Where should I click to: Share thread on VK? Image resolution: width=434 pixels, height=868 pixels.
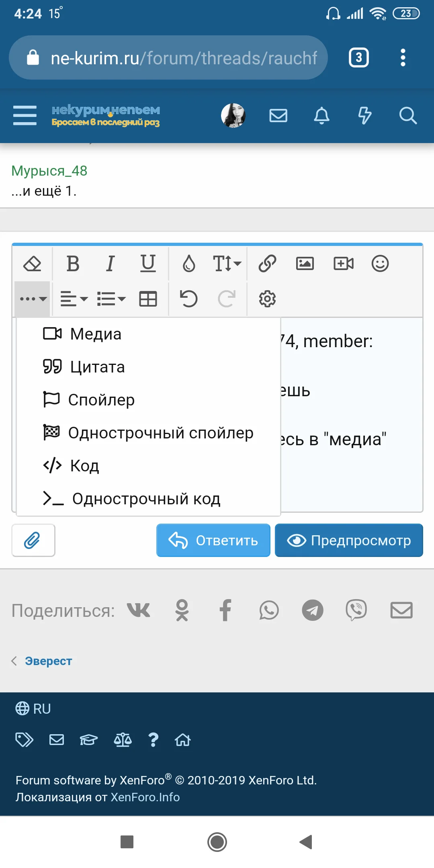coord(139,610)
